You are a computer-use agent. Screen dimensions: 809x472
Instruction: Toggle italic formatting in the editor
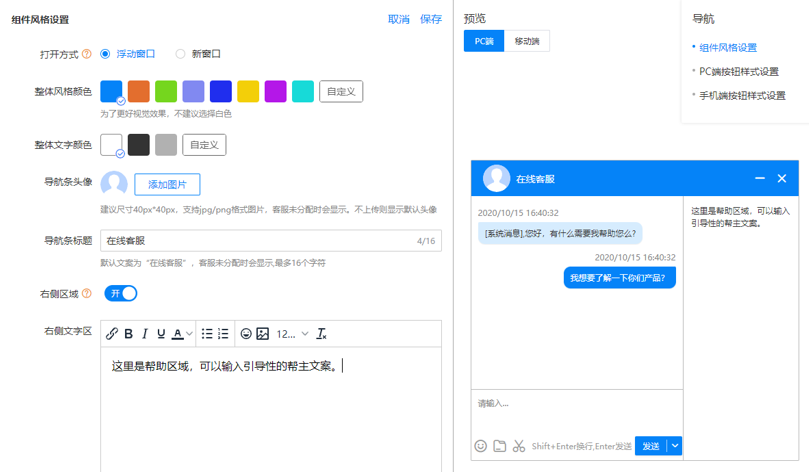coord(144,334)
